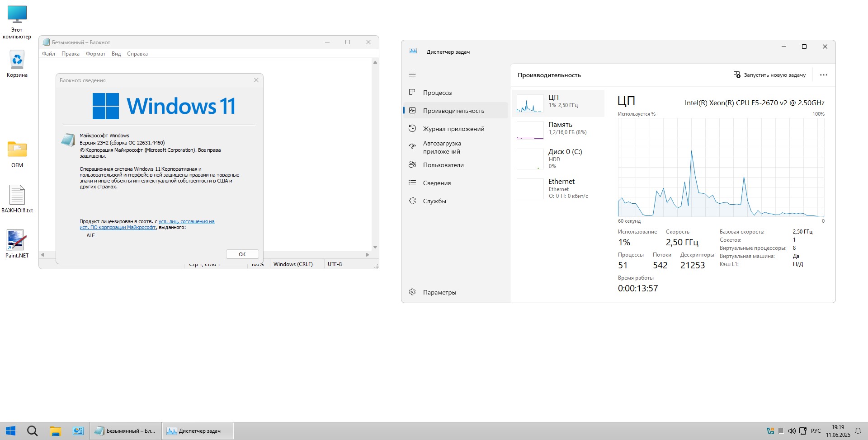Open the усл. лиц. соглашения link
Image resolution: width=868 pixels, height=440 pixels.
point(186,221)
